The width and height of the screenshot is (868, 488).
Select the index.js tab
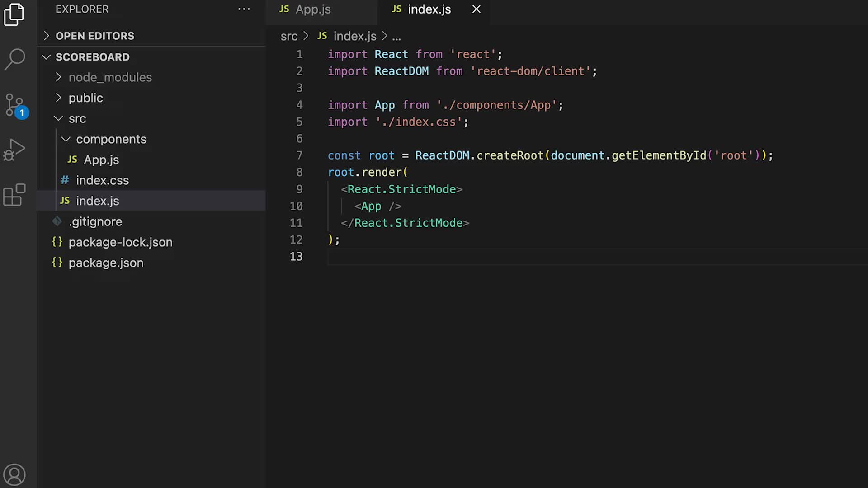point(429,9)
